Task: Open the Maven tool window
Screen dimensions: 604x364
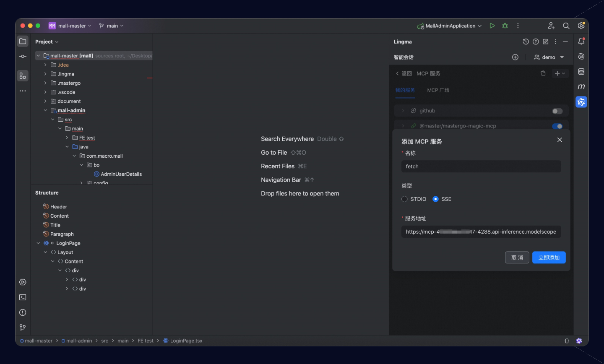Action: [x=581, y=87]
